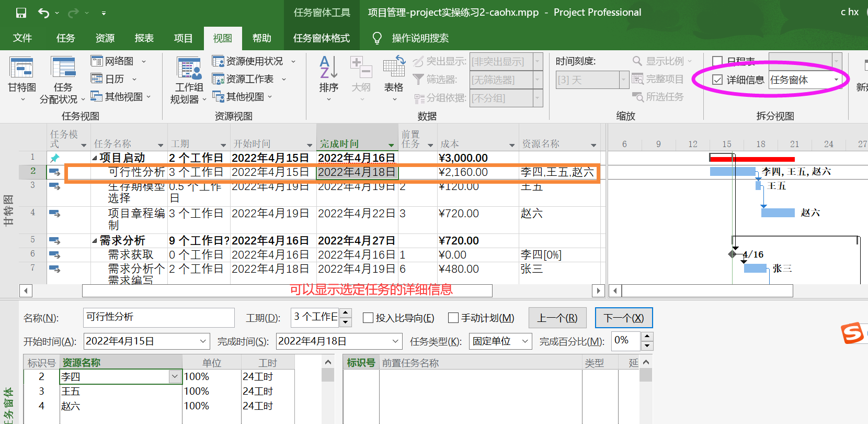Click Group By (分组依据) icon
The width and height of the screenshot is (868, 424).
pyautogui.click(x=419, y=98)
